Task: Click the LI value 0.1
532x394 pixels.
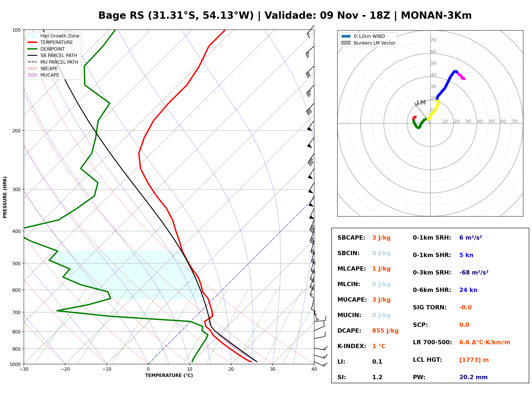Action: (377, 362)
